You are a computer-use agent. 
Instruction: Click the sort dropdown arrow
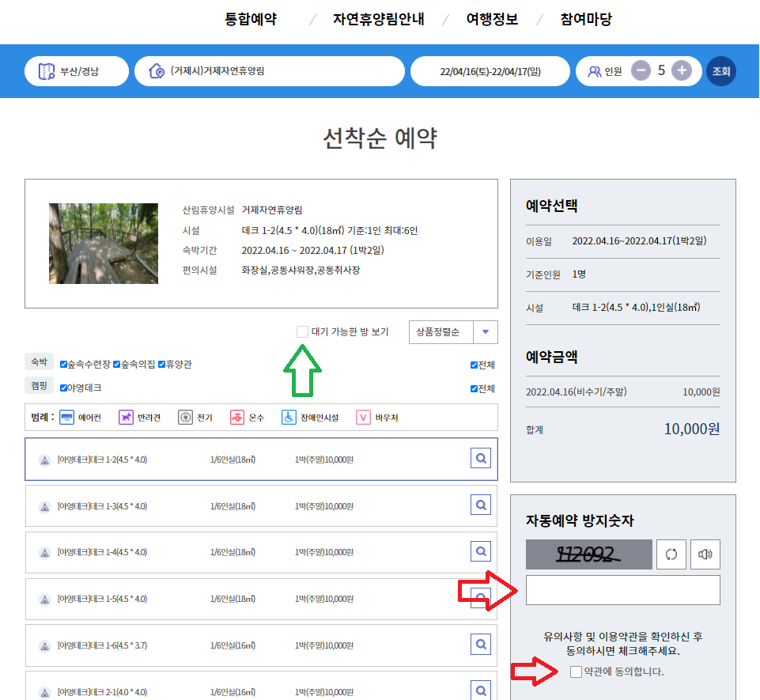tap(486, 332)
